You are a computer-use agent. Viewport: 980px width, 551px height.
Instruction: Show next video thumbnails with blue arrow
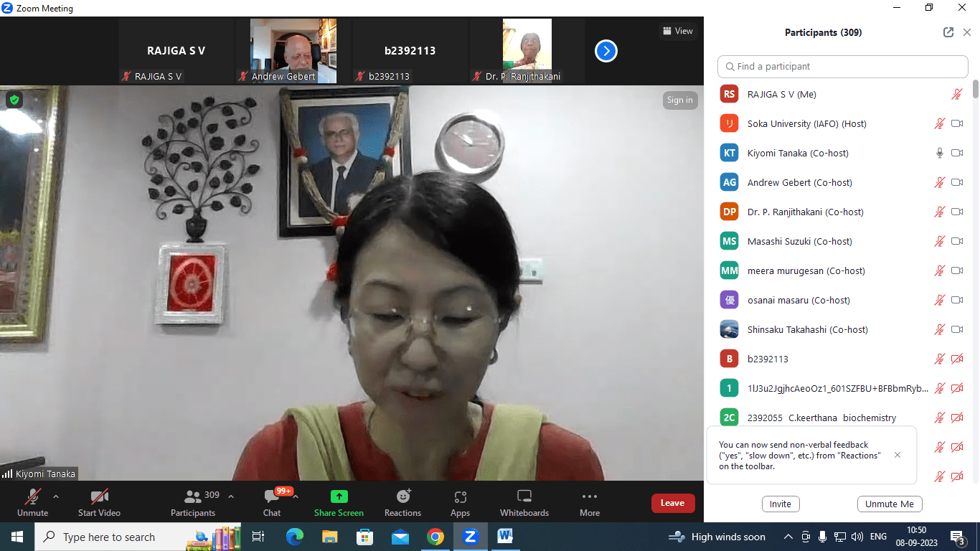(x=606, y=51)
